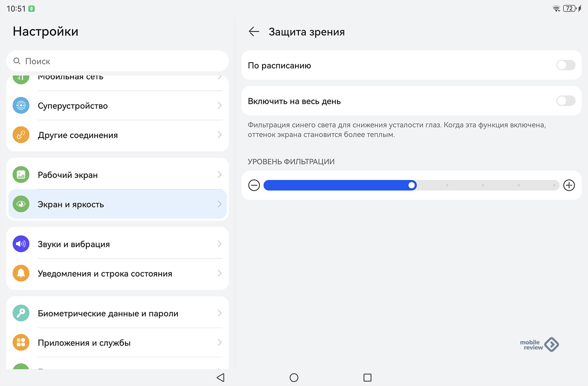The image size is (588, 386).
Task: Turn on Включить на весь день
Action: pyautogui.click(x=566, y=101)
